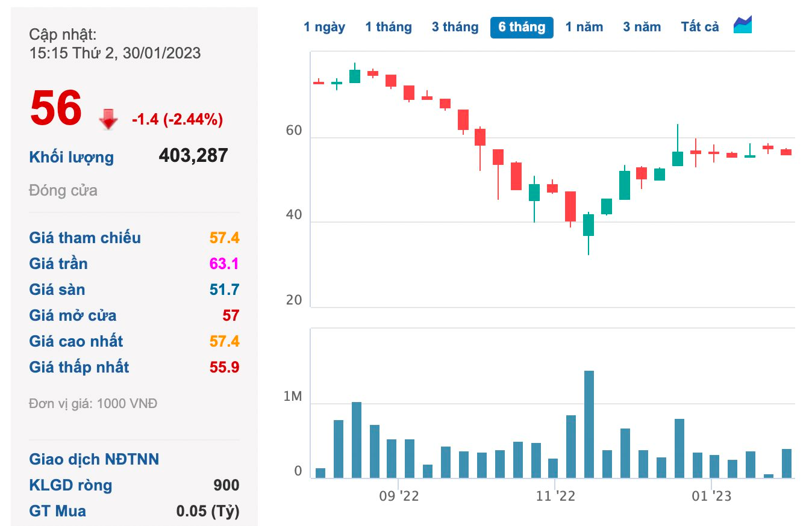Open the 3 năm chart view

pos(642,27)
